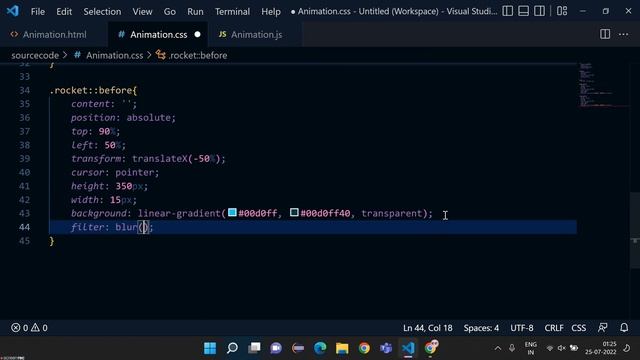Open Chat app on taskbar
Viewport: 640px width, 360px height.
point(276,348)
